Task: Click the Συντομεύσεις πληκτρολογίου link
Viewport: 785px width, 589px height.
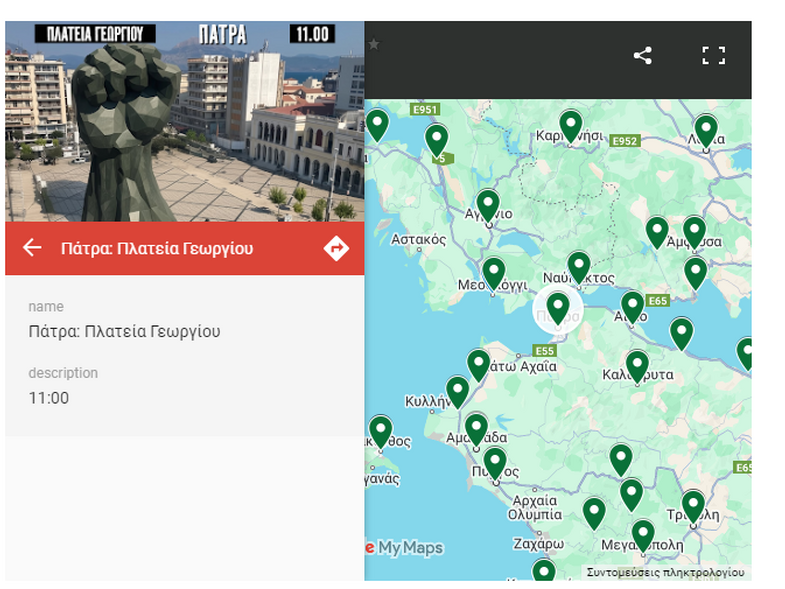Action: [x=665, y=573]
